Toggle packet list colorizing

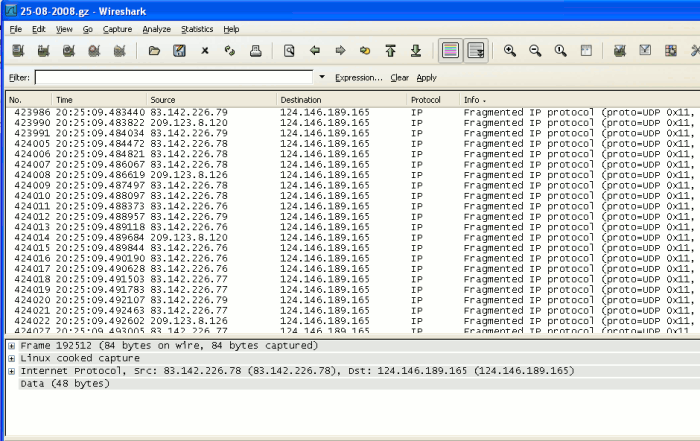451,50
